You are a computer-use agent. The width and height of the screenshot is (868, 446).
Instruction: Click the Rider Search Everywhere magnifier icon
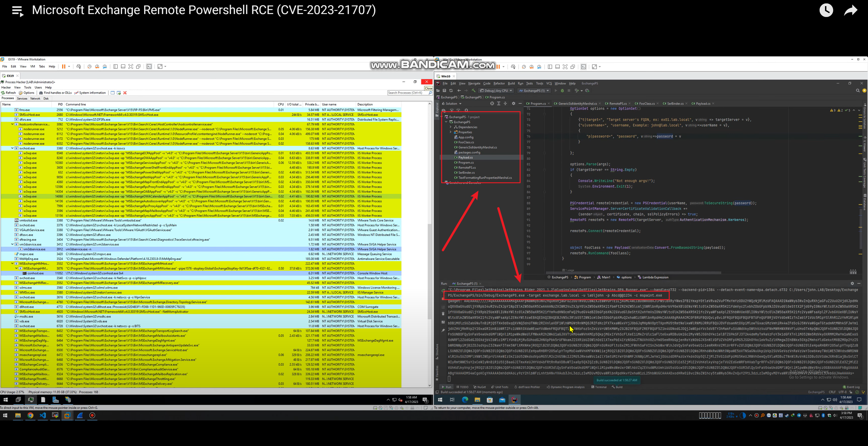click(858, 91)
